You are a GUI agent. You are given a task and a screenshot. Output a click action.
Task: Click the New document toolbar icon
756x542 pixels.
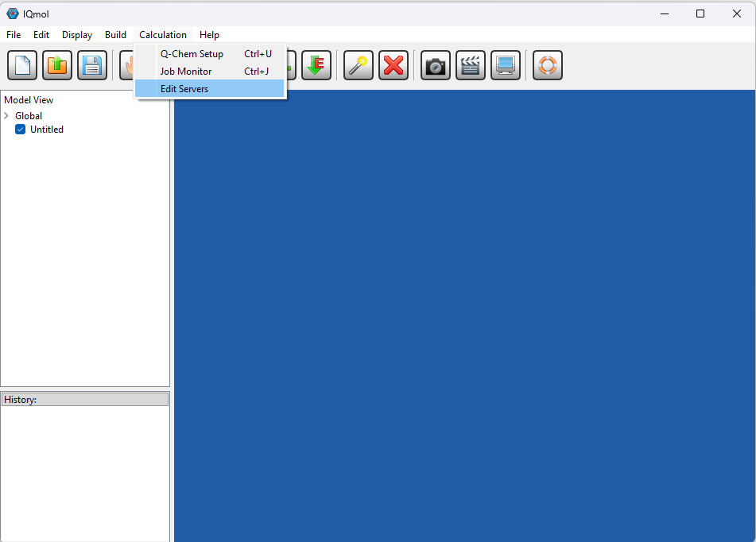(22, 65)
